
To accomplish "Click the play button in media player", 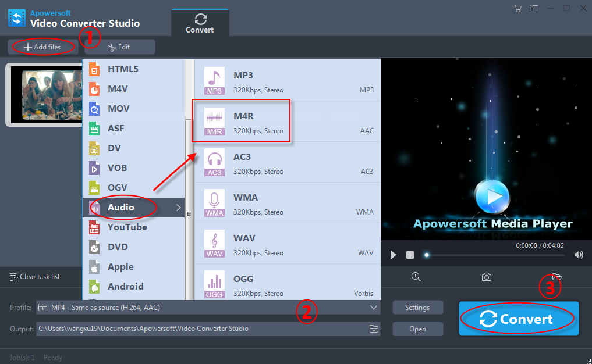I will click(394, 255).
